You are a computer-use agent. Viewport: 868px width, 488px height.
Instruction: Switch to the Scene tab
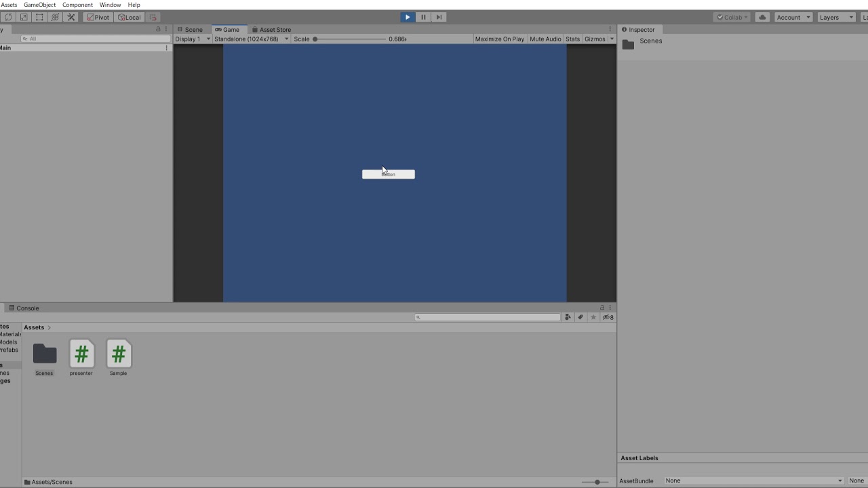coord(190,29)
